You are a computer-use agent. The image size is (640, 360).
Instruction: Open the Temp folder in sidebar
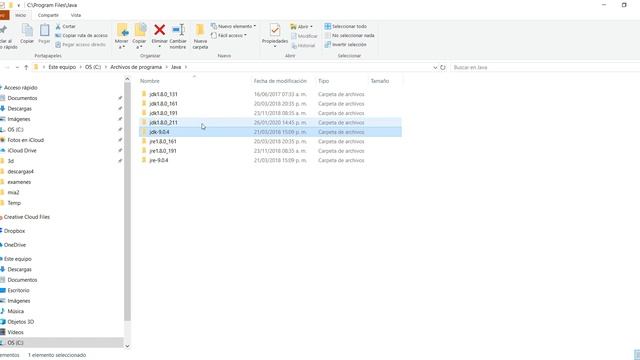(x=14, y=203)
